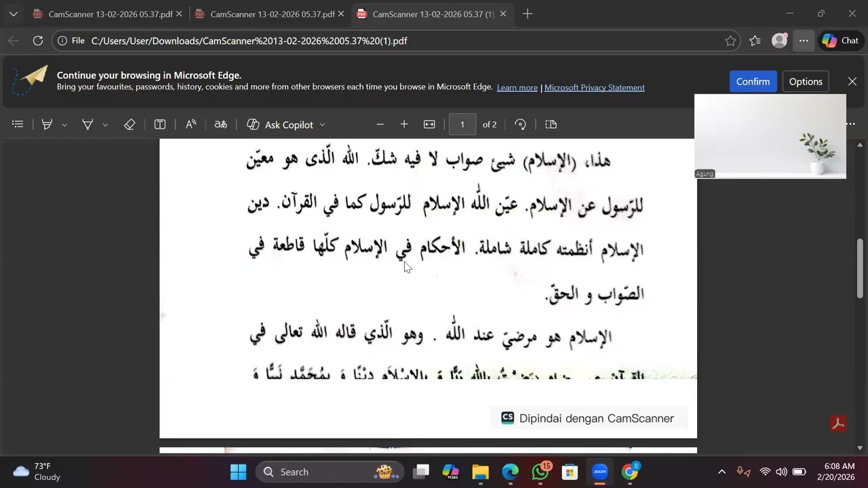Open Microsoft Store from taskbar
The width and height of the screenshot is (868, 488).
(x=570, y=472)
